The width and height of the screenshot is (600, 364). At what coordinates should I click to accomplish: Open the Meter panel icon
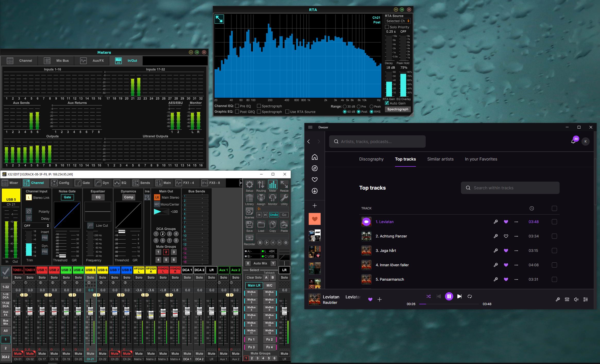pos(272,184)
